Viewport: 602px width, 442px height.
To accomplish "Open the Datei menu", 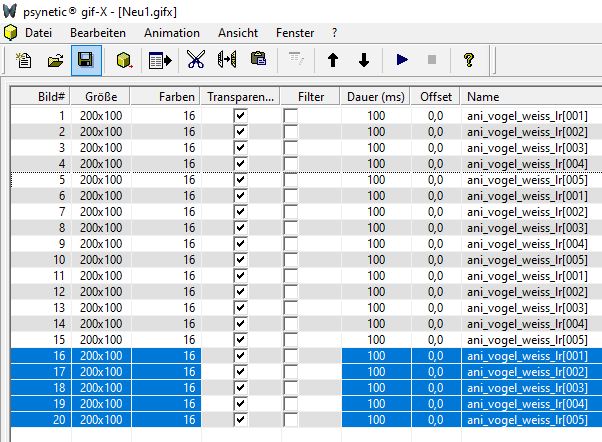I will [x=38, y=33].
